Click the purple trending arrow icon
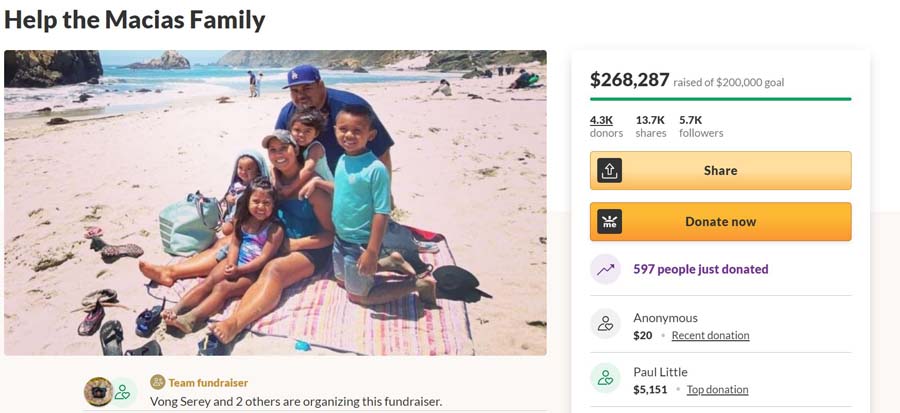Viewport: 900px width, 413px height. [605, 269]
